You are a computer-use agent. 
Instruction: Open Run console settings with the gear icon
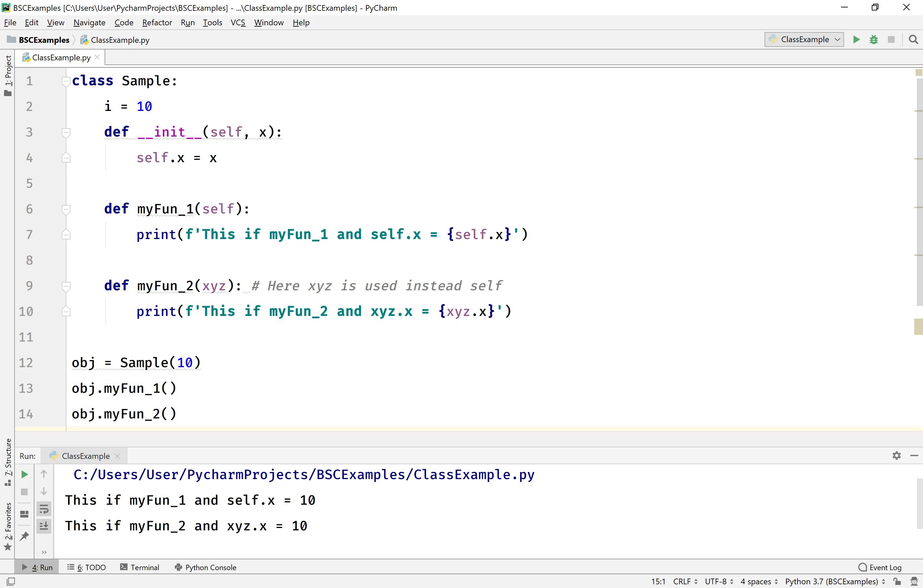point(896,455)
